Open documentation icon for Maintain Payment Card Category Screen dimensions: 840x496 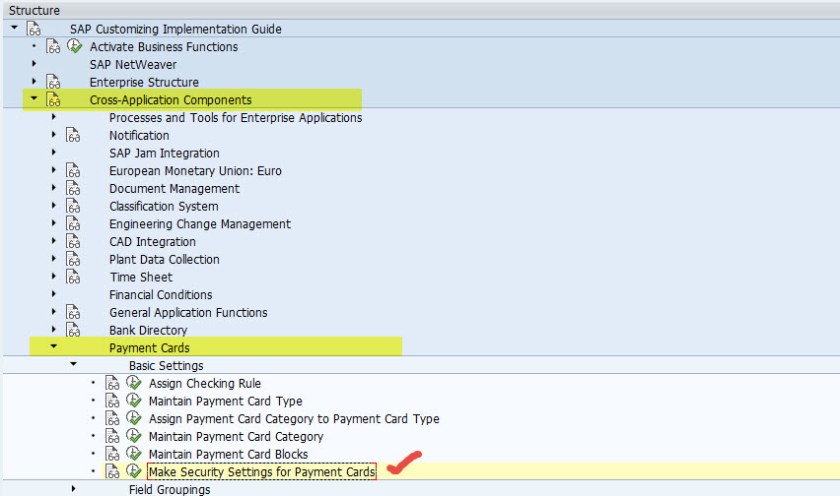(x=112, y=436)
